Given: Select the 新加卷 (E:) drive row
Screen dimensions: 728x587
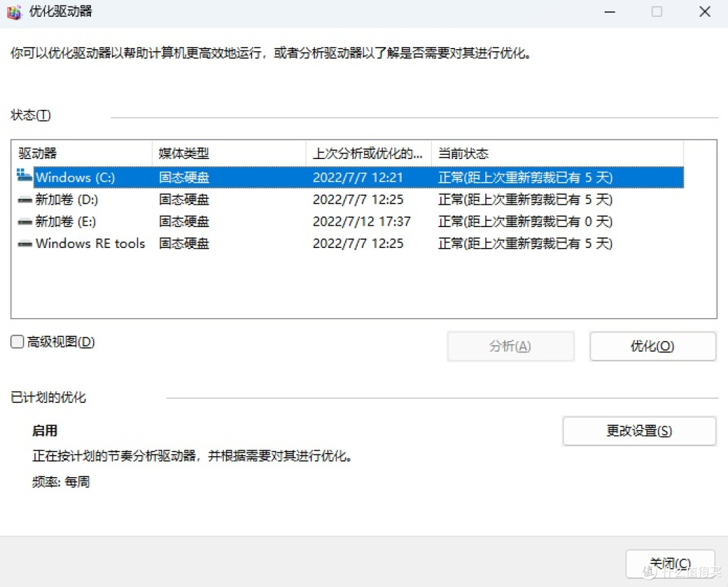Looking at the screenshot, I should (350, 221).
